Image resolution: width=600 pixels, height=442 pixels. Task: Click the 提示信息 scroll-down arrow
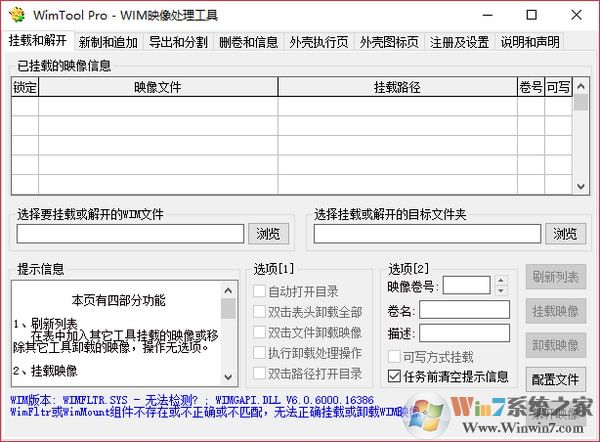point(228,377)
